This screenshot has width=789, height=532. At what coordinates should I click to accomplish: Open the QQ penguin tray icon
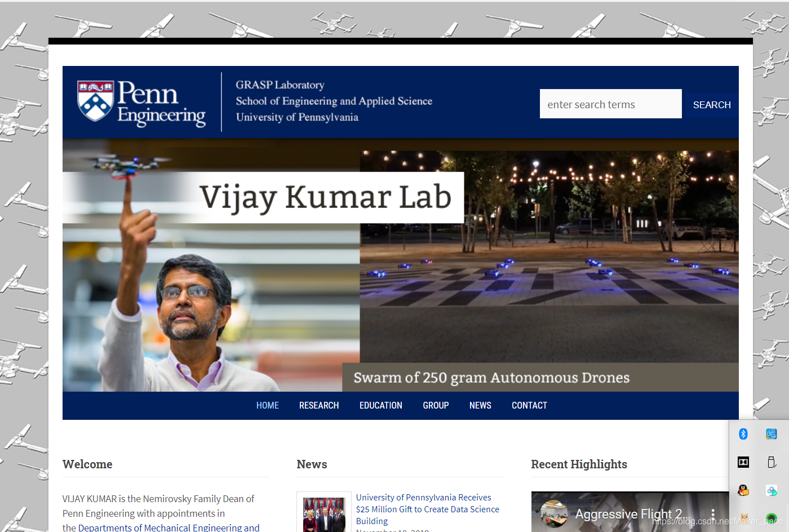pyautogui.click(x=743, y=490)
